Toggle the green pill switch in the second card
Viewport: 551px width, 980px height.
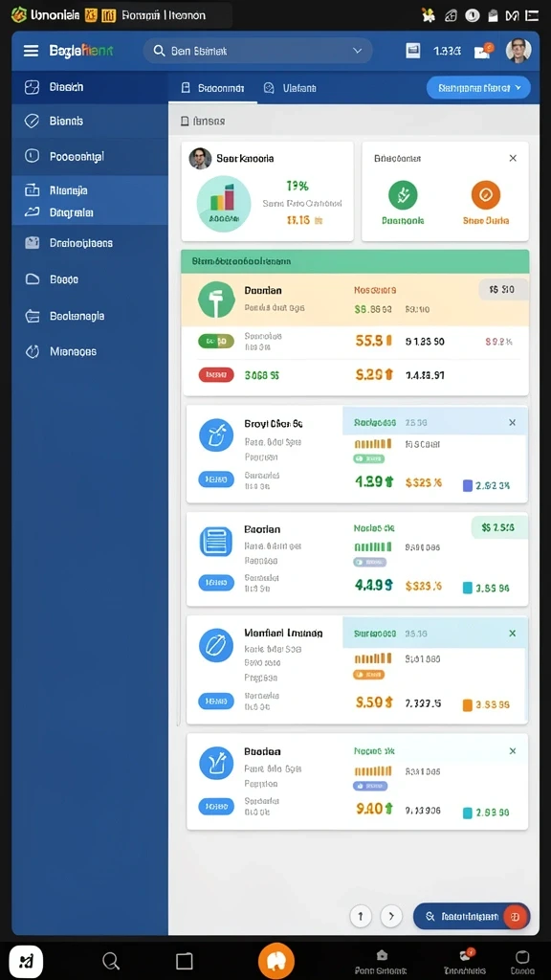point(368,458)
